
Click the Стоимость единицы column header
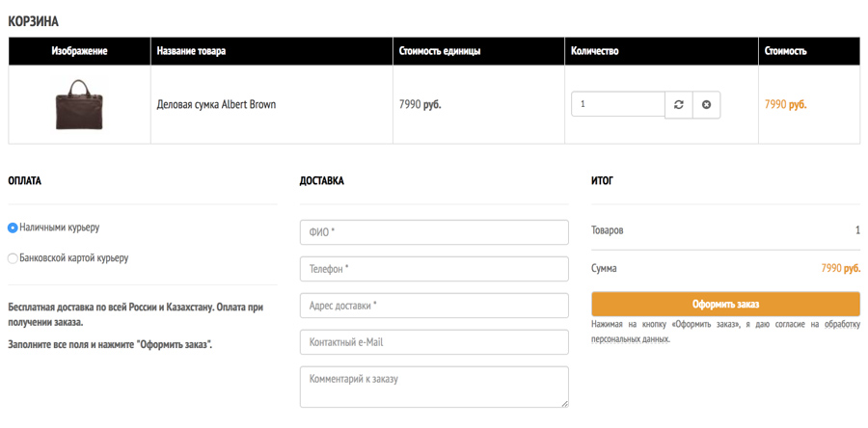click(440, 51)
